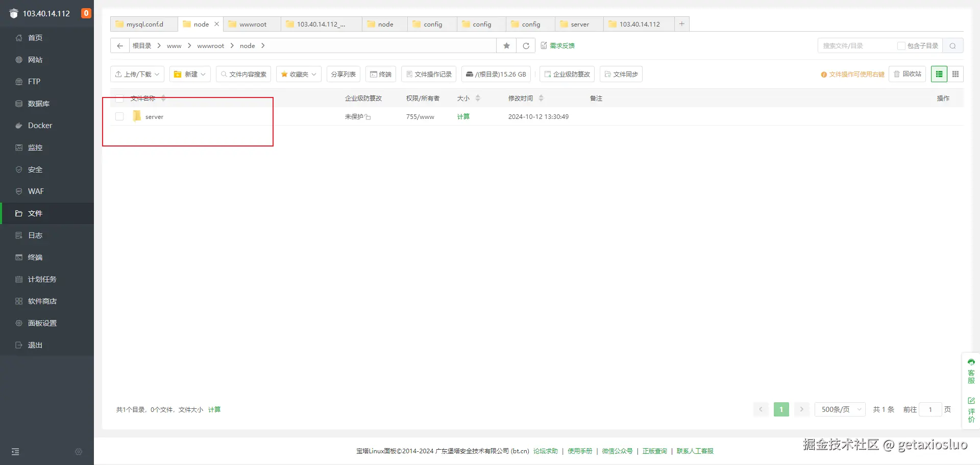Open the 500条/页 page size dropdown
This screenshot has width=980, height=465.
pyautogui.click(x=840, y=409)
